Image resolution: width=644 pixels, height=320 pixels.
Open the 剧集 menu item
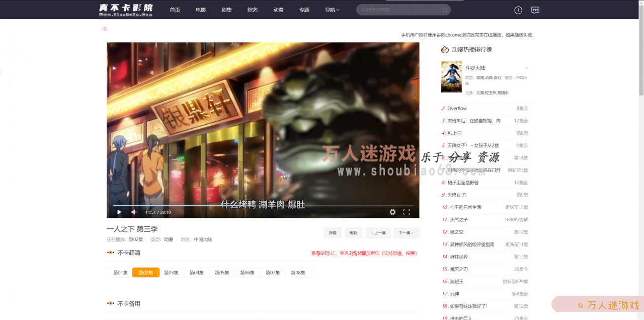pos(226,10)
